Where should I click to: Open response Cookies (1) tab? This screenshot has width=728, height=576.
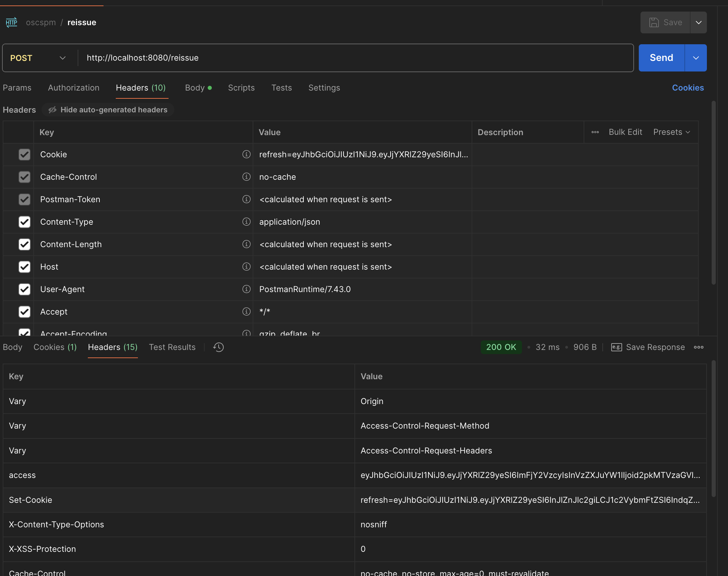point(55,347)
